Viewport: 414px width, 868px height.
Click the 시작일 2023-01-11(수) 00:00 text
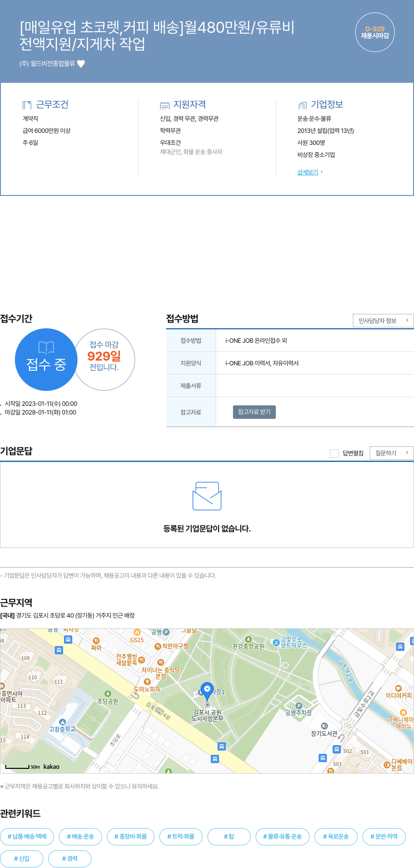pyautogui.click(x=41, y=404)
